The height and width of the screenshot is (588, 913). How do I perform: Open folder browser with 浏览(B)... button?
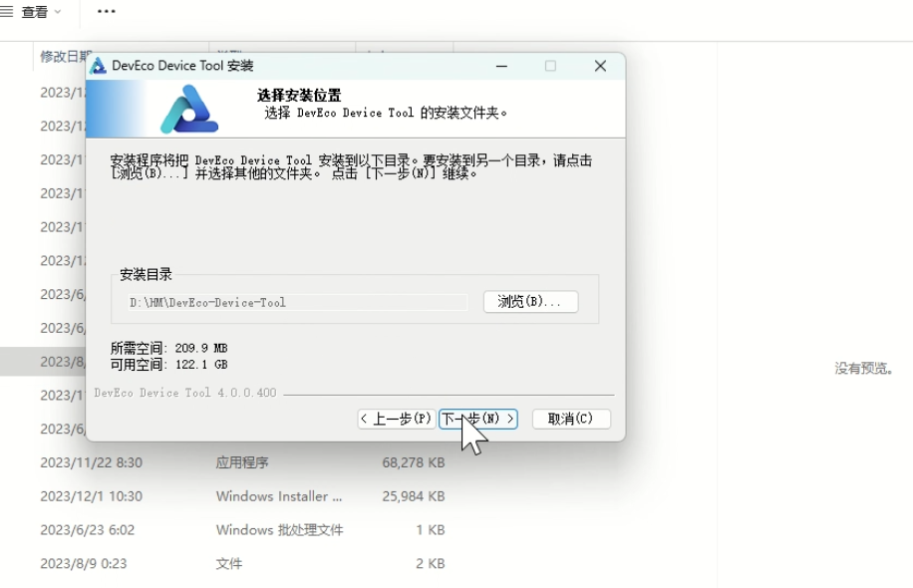[530, 302]
